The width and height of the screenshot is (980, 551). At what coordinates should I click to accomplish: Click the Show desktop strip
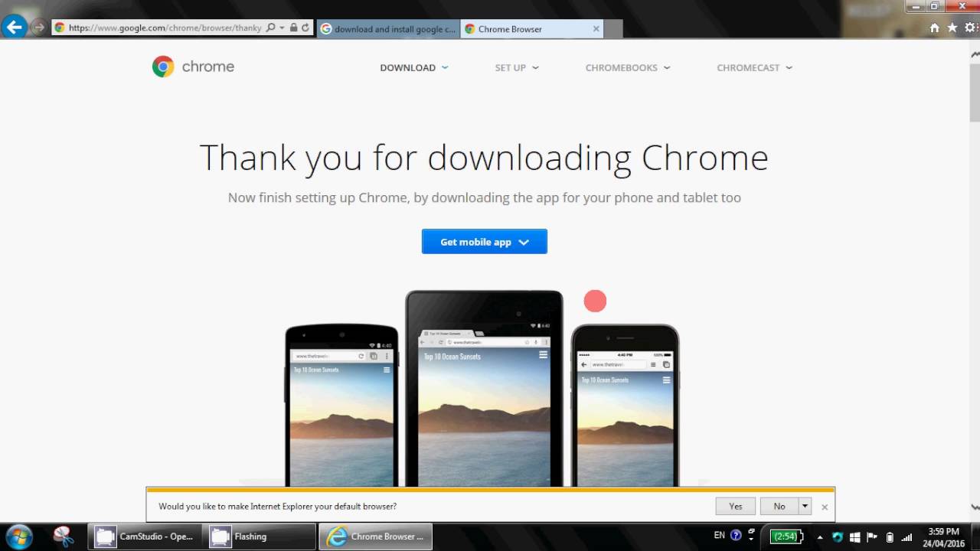click(975, 536)
